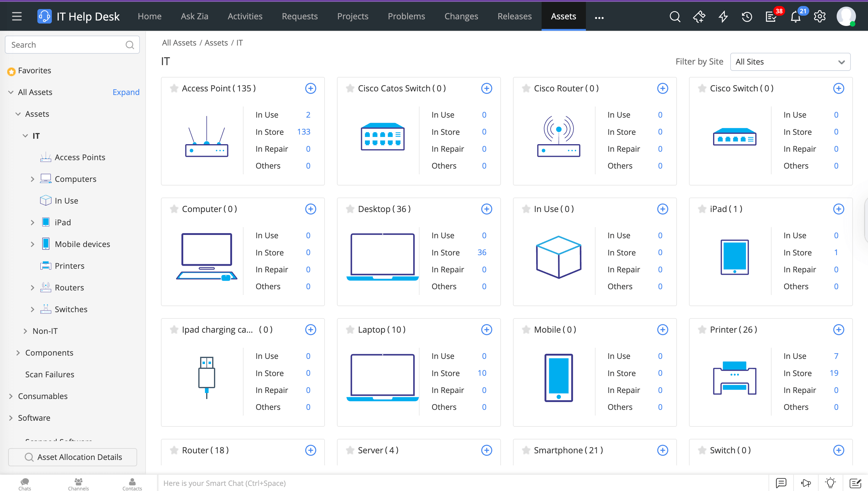Click the add icon on Access Point card

tap(310, 88)
